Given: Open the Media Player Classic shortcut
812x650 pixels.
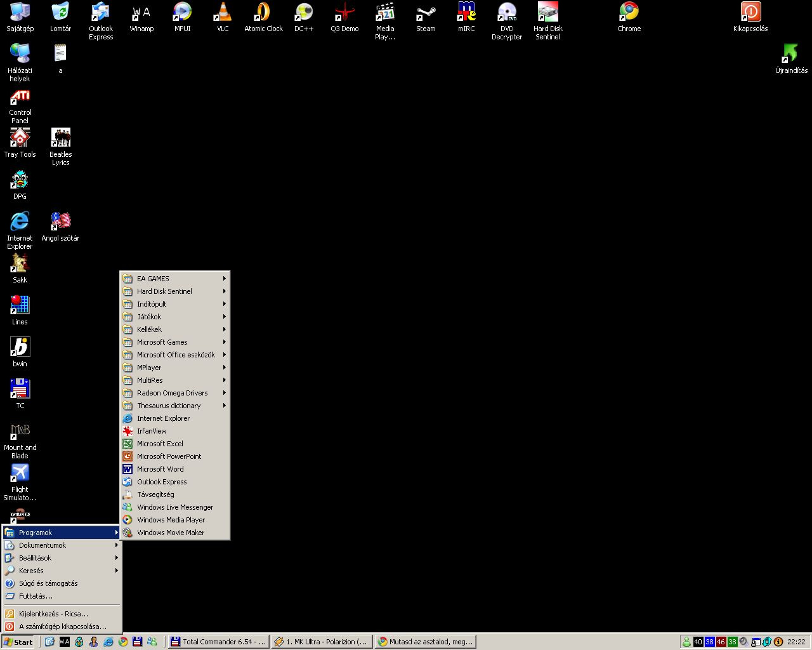Looking at the screenshot, I should [x=385, y=21].
